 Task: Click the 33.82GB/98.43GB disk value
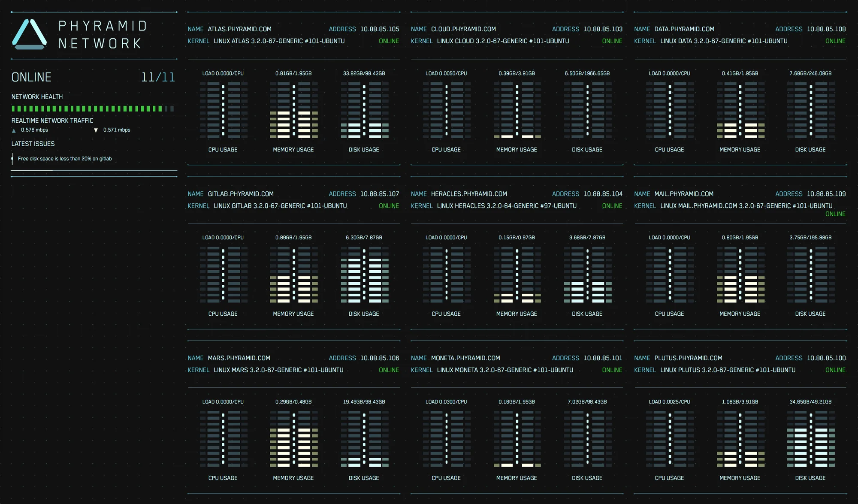tap(364, 73)
